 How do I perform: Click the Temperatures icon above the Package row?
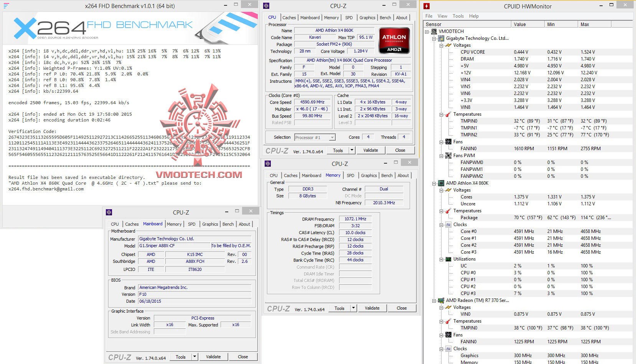point(448,211)
